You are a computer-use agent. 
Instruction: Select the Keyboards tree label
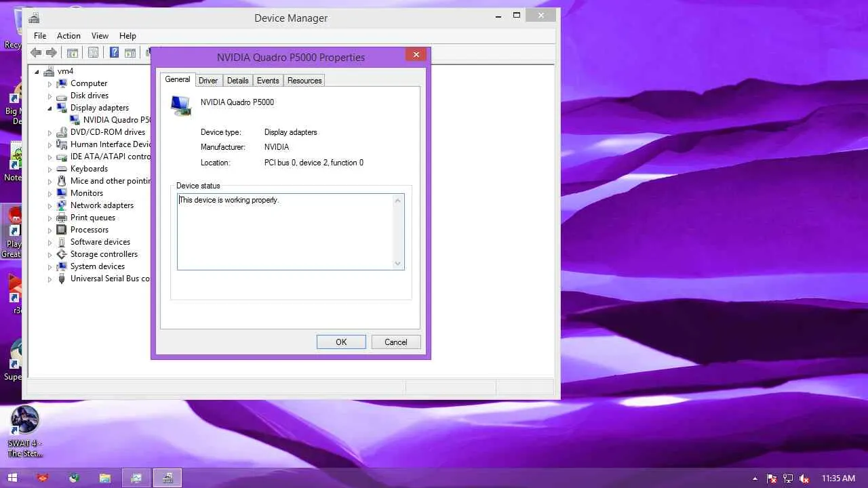[x=89, y=169]
